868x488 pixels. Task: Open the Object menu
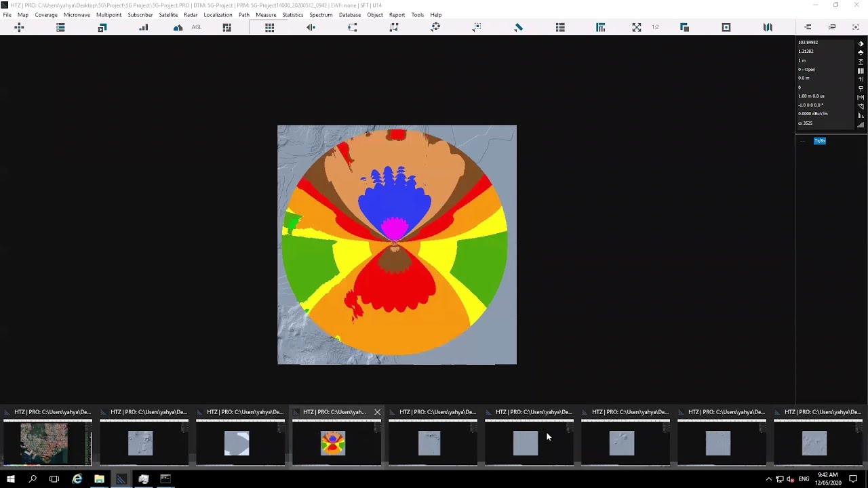pyautogui.click(x=375, y=15)
